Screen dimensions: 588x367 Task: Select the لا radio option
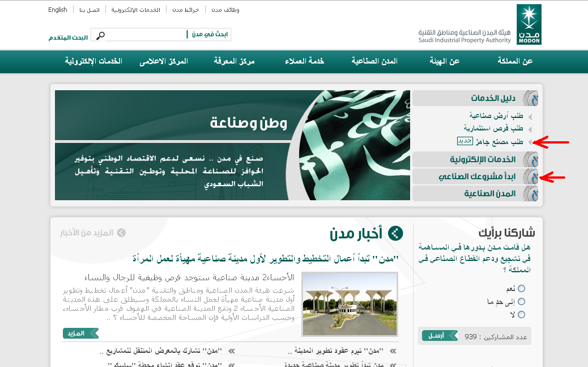point(521,314)
